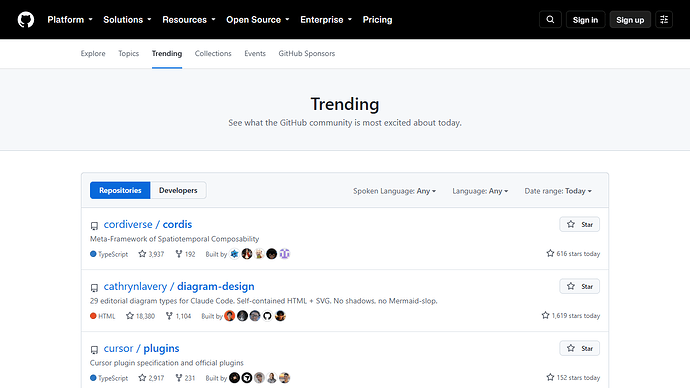Viewport: 690px width, 388px height.
Task: Click the fork count 231 for cursor plugins
Action: (185, 378)
